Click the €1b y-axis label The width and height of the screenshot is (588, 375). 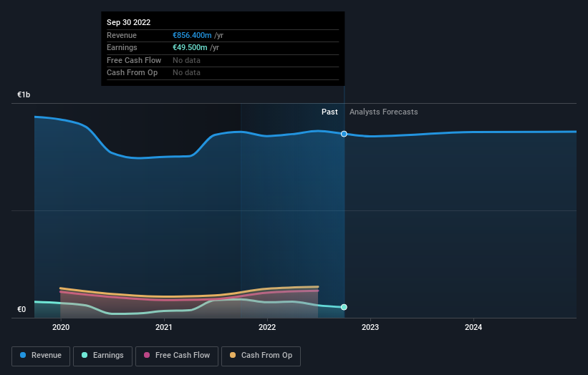(24, 94)
